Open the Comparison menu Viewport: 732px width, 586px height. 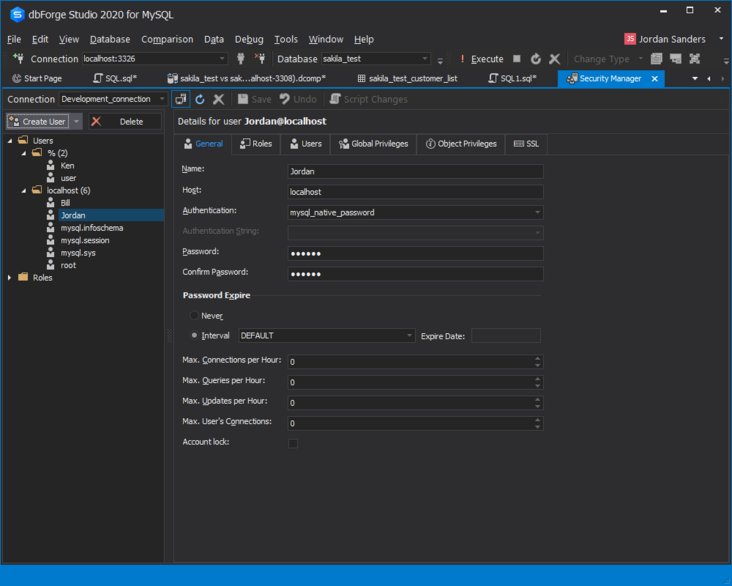click(x=167, y=39)
